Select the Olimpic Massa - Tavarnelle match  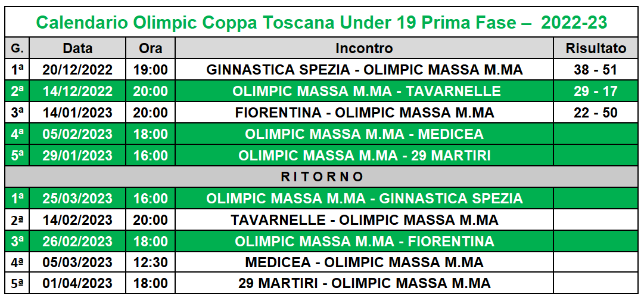365,91
